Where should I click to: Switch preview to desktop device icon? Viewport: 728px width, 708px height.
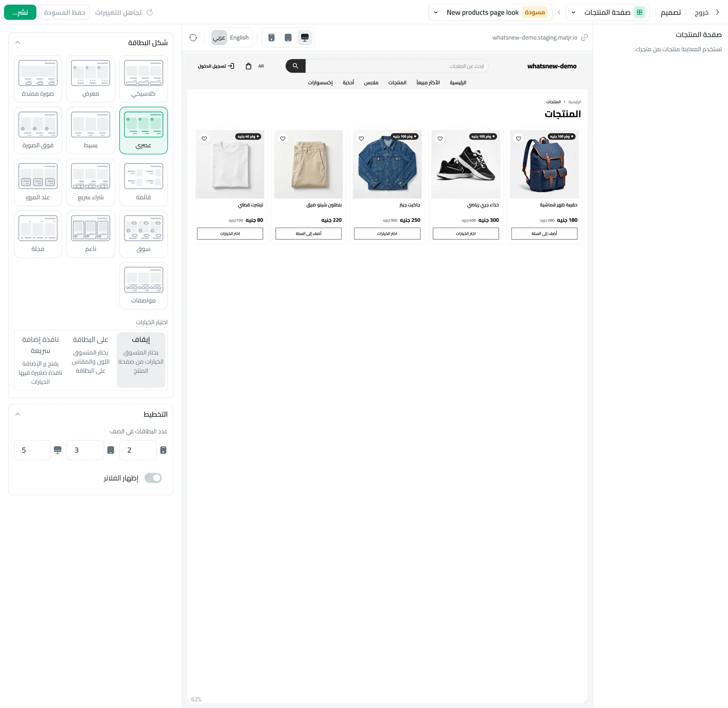(x=305, y=38)
